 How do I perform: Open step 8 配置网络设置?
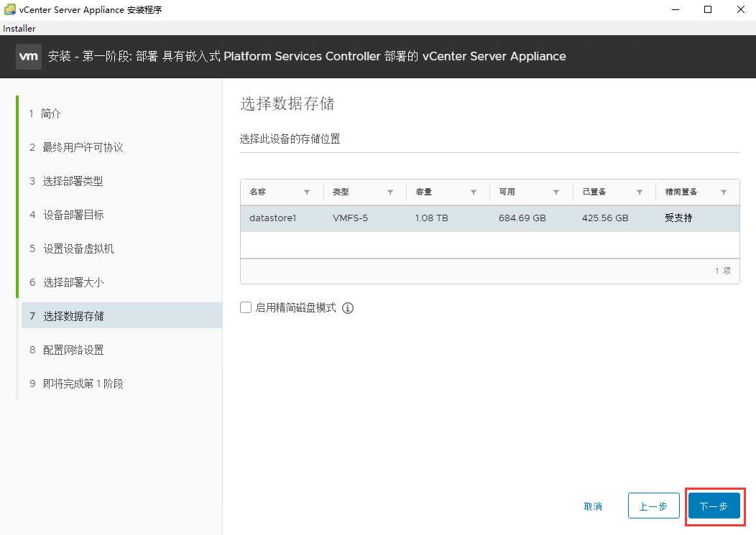(x=73, y=350)
